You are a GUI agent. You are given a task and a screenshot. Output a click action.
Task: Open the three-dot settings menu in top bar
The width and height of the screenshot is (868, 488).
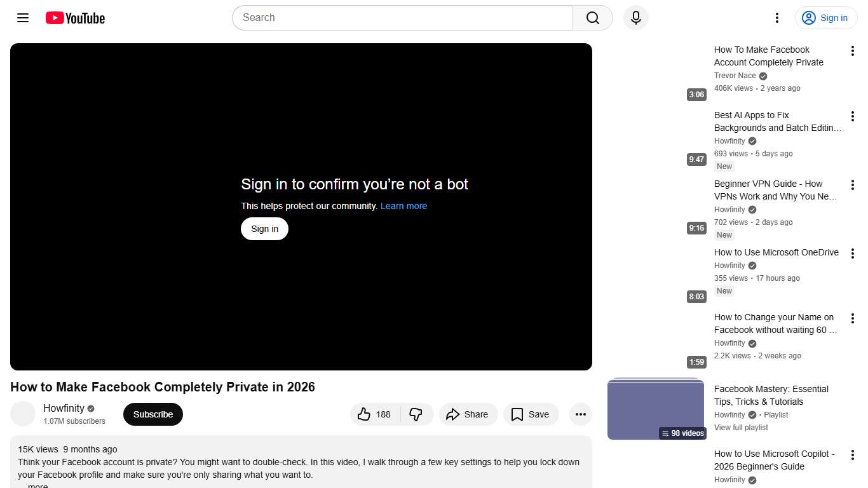tap(776, 18)
